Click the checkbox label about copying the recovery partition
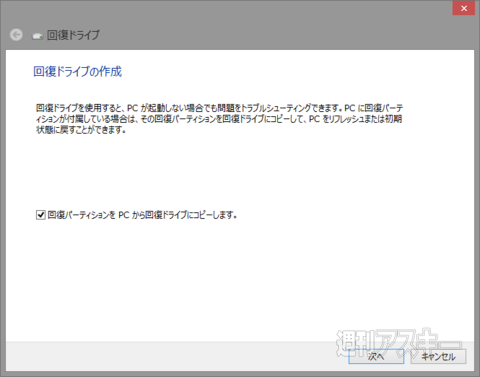This screenshot has width=480, height=377. pyautogui.click(x=142, y=215)
